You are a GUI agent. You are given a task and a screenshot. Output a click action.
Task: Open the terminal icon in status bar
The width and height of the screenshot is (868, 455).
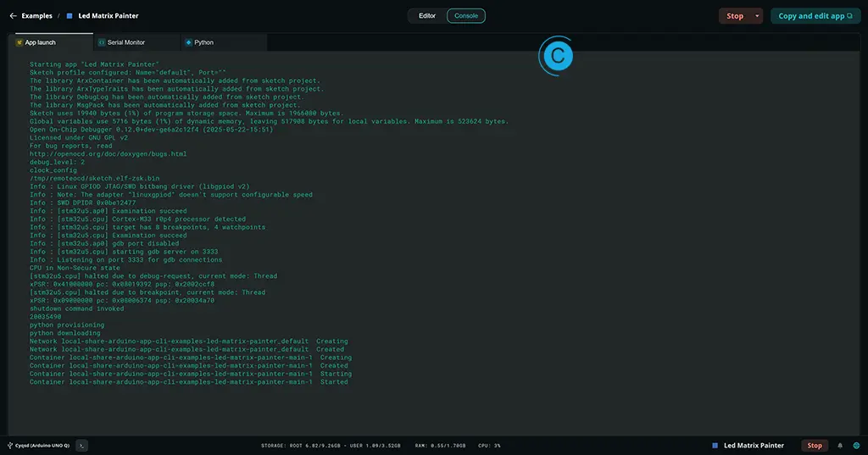81,446
